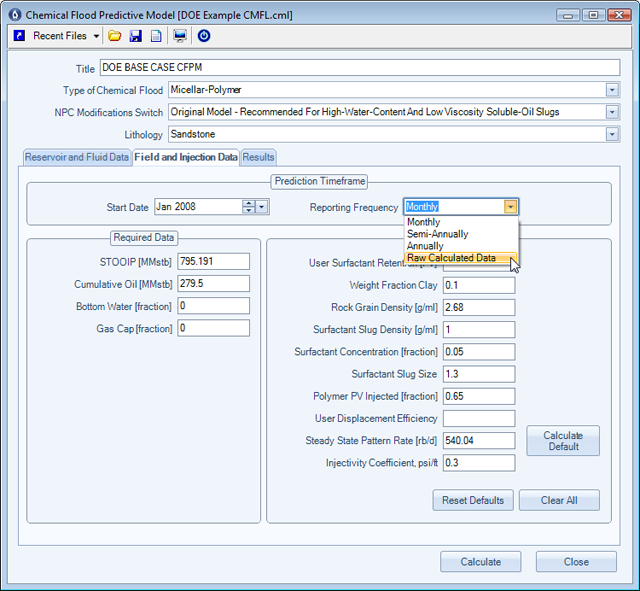Choose Annually from the dropdown list
The image size is (640, 591).
coord(461,246)
